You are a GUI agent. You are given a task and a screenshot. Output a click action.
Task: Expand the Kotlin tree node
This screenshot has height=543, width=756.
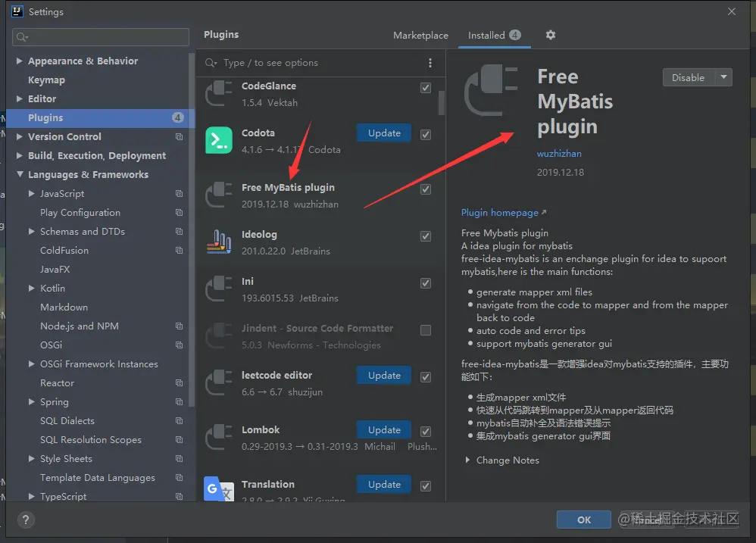[x=31, y=288]
